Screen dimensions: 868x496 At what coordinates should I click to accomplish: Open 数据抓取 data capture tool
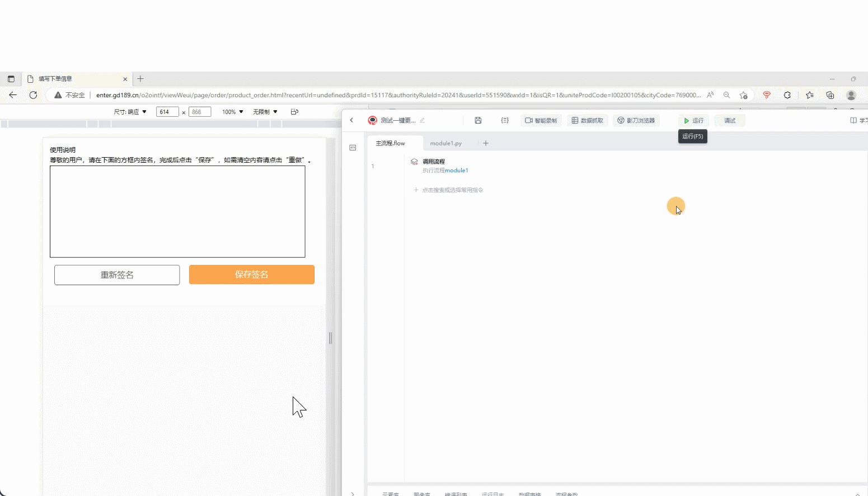587,121
